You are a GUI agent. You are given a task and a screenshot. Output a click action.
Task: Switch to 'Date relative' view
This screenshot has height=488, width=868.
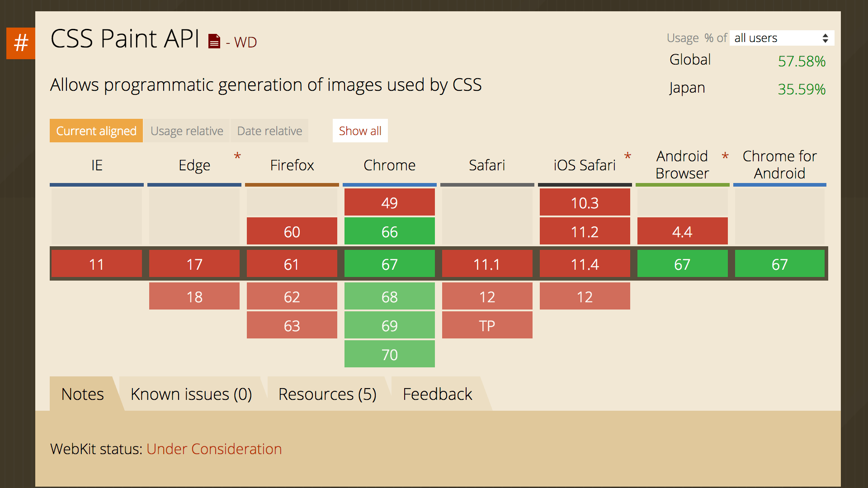[269, 131]
